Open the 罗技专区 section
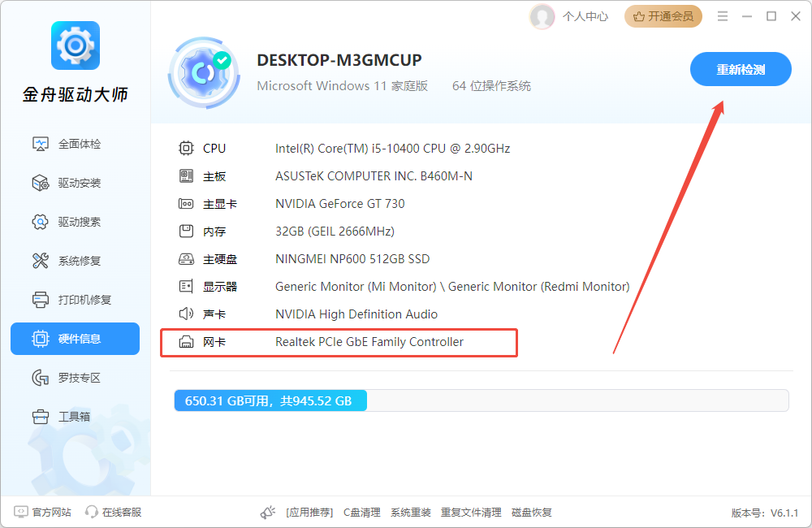Viewport: 812px width, 528px height. pyautogui.click(x=75, y=378)
